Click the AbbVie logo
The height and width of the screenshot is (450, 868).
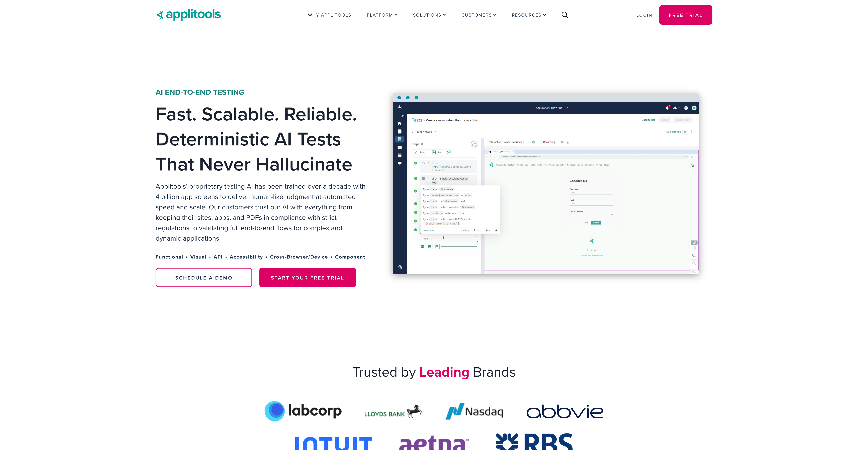pyautogui.click(x=565, y=412)
